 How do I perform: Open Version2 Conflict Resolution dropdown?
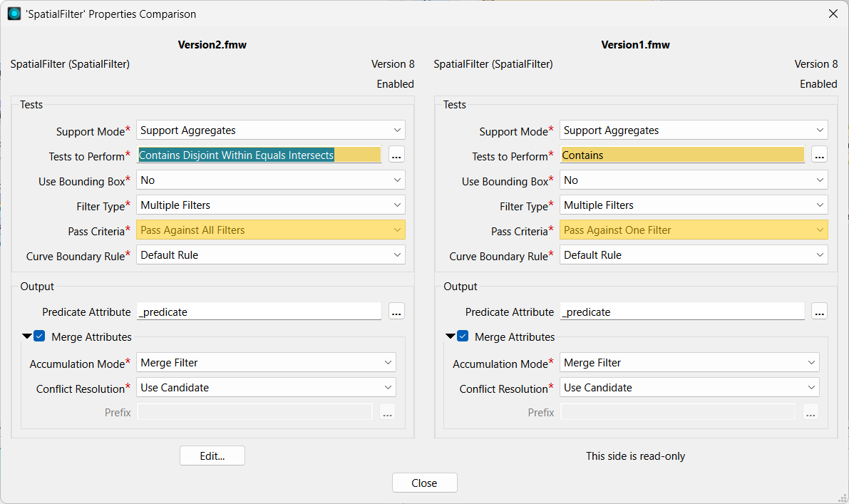point(266,387)
